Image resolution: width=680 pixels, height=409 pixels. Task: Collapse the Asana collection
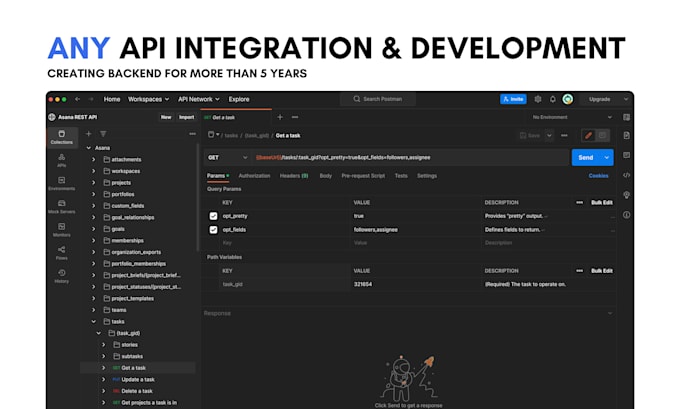89,148
